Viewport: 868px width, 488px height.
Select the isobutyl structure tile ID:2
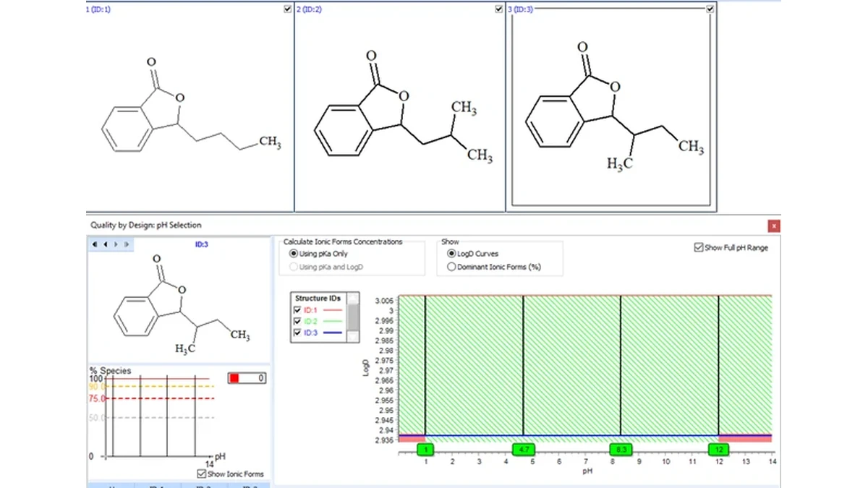[x=400, y=107]
